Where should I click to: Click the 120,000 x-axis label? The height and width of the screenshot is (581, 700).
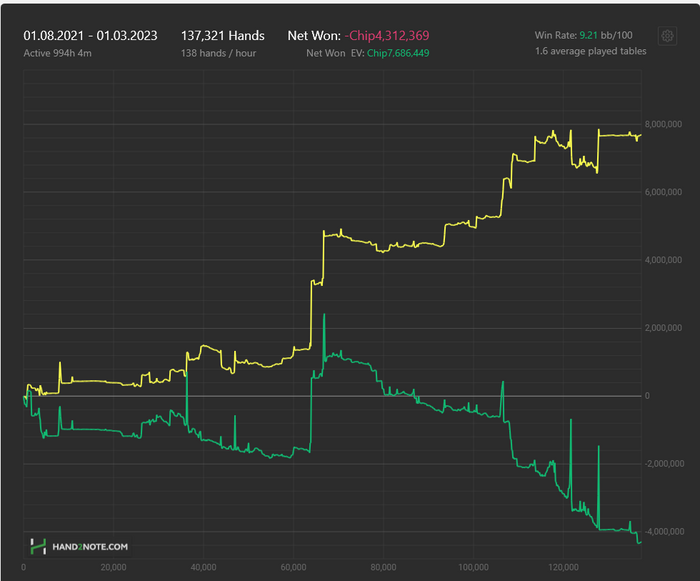(x=563, y=567)
